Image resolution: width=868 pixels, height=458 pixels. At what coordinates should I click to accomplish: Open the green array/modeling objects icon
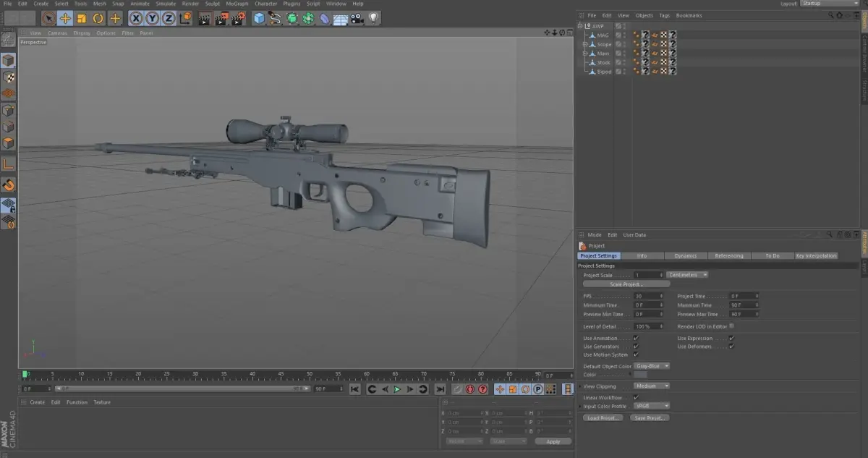click(309, 18)
